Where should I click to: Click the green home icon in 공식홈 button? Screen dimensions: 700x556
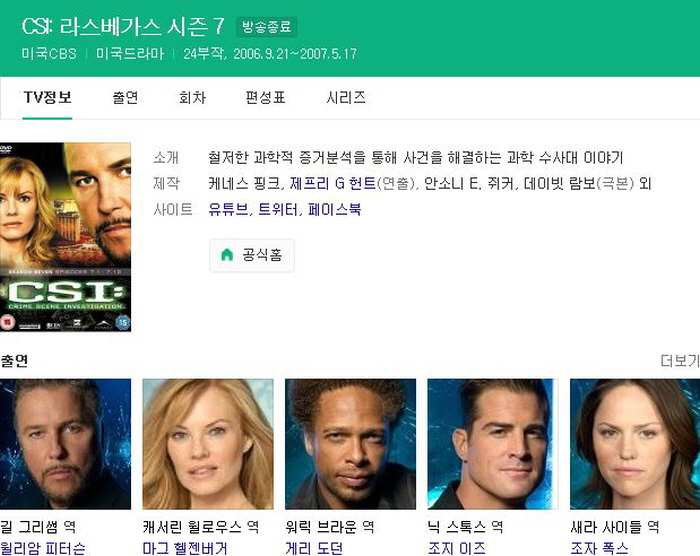[x=227, y=255]
